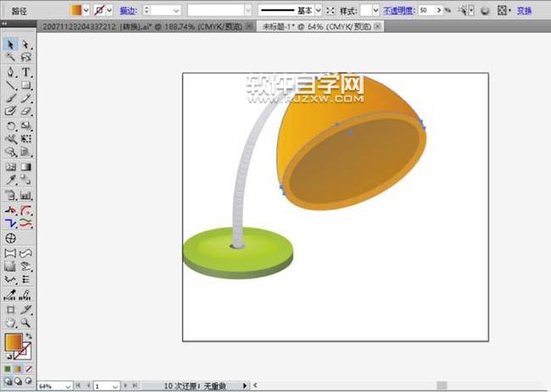Switch to the 未标题-1 document tab
This screenshot has height=392, width=551.
(320, 26)
